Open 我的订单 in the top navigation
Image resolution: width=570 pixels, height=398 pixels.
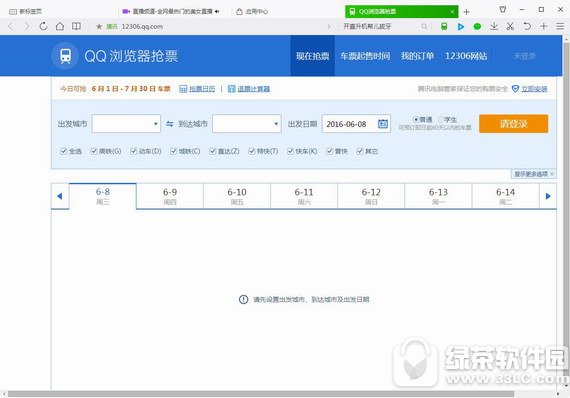pos(417,56)
